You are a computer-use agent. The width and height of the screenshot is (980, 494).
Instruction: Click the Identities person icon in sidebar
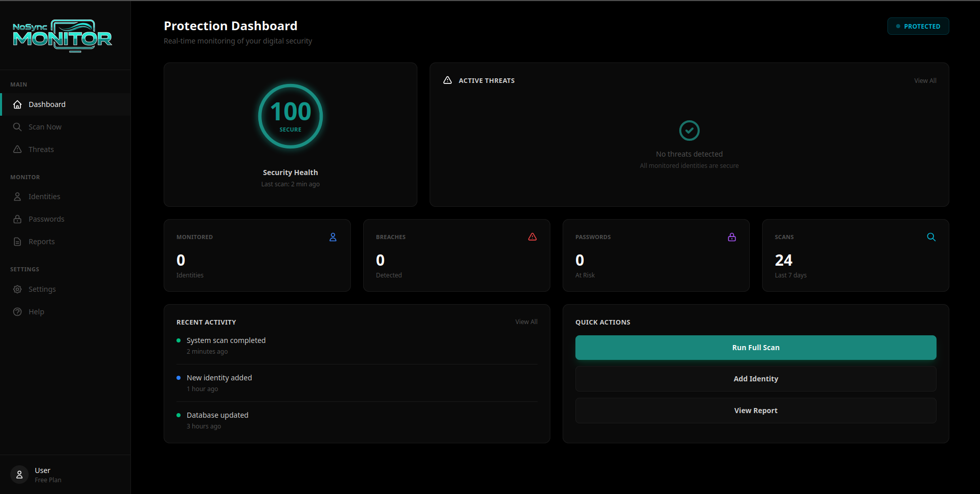tap(17, 196)
